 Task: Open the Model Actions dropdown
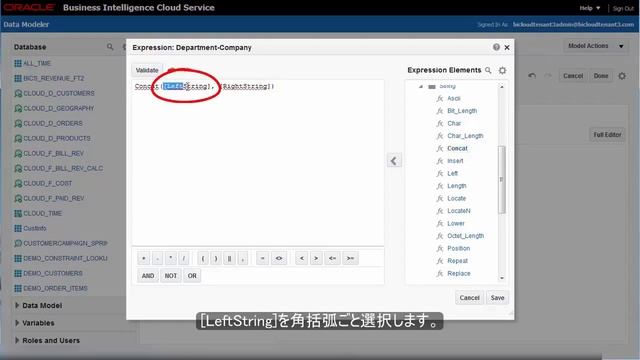coord(596,46)
